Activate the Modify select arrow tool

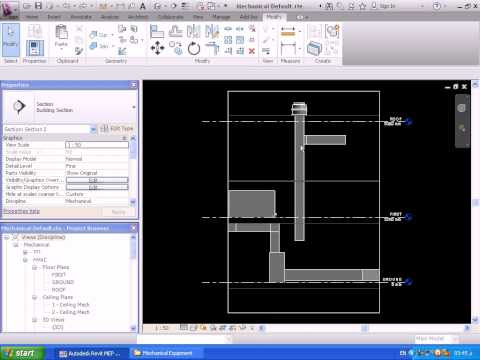click(x=11, y=39)
